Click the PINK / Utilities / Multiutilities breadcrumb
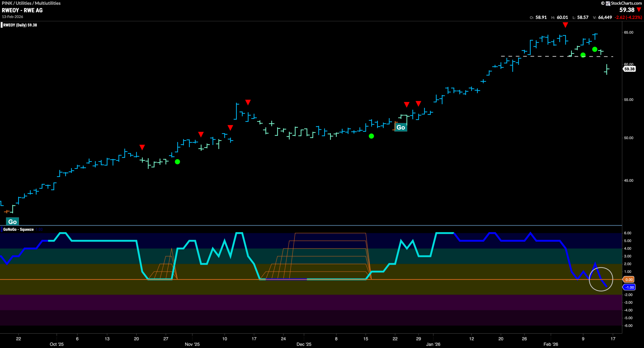This screenshot has height=348, width=644. click(31, 3)
